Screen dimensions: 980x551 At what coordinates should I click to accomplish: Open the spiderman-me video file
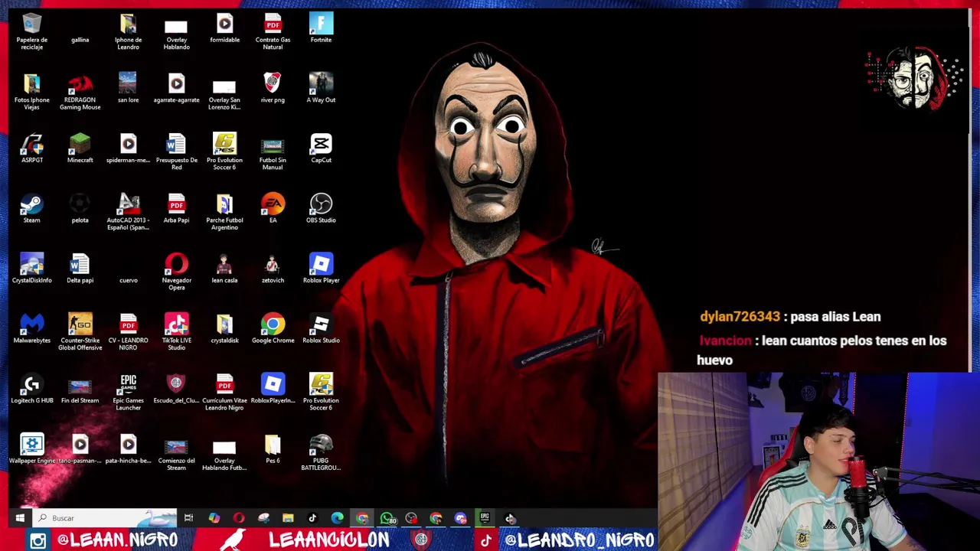pyautogui.click(x=128, y=148)
